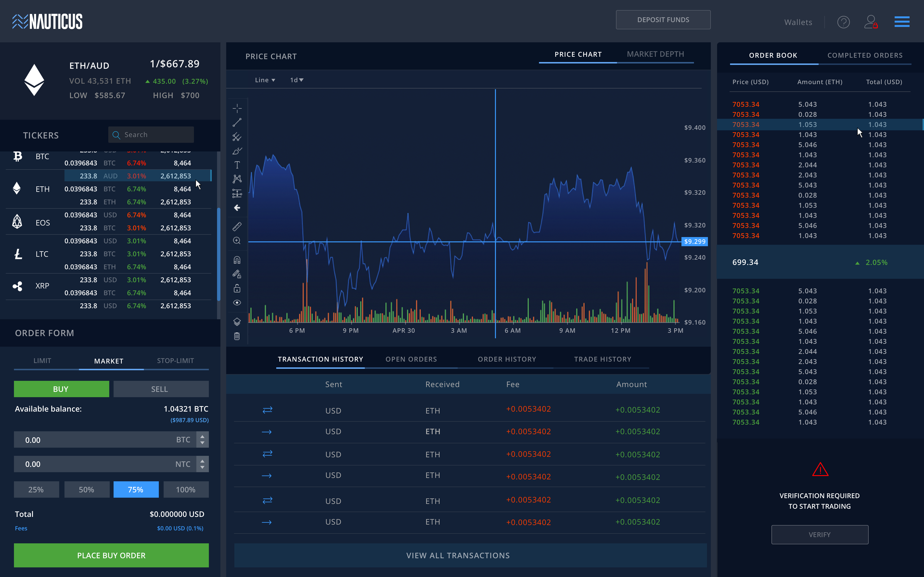924x577 pixels.
Task: Open the TRADE HISTORY tab
Action: click(x=602, y=359)
